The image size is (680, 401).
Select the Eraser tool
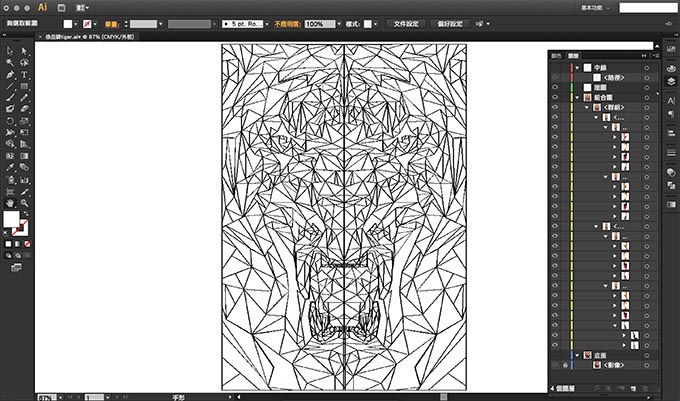[x=24, y=109]
